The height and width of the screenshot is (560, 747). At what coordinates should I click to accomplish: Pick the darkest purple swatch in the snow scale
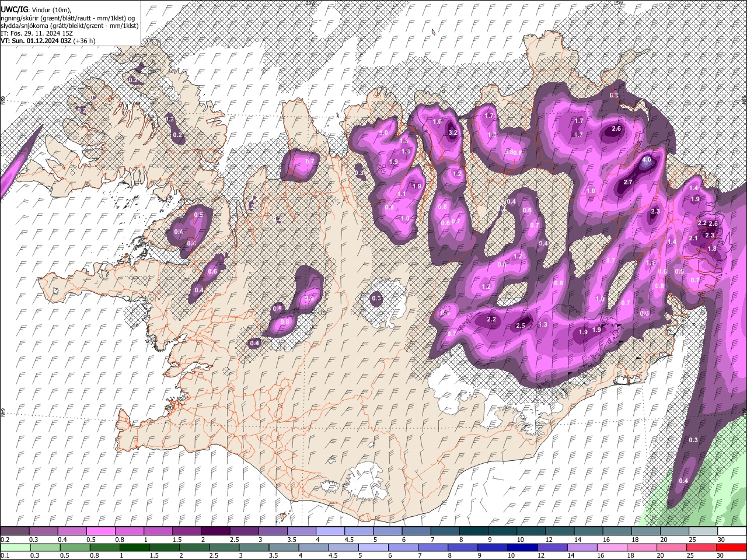215,531
